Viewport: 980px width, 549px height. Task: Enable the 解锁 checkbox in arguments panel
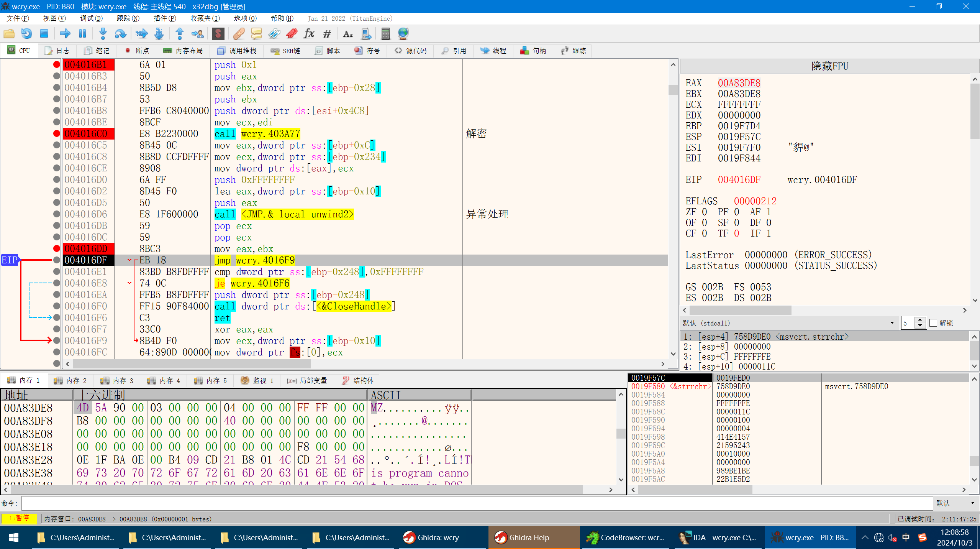[933, 323]
